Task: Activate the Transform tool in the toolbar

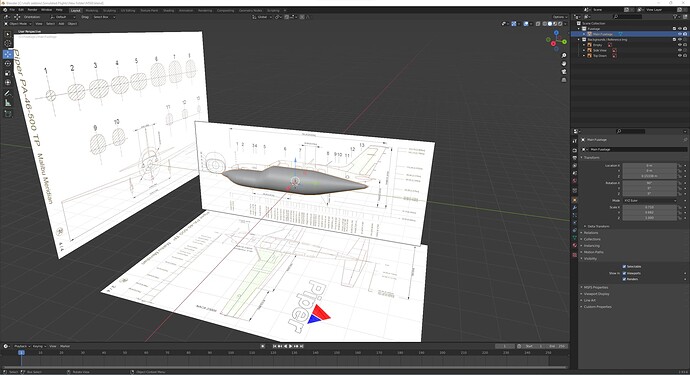Action: coord(8,82)
